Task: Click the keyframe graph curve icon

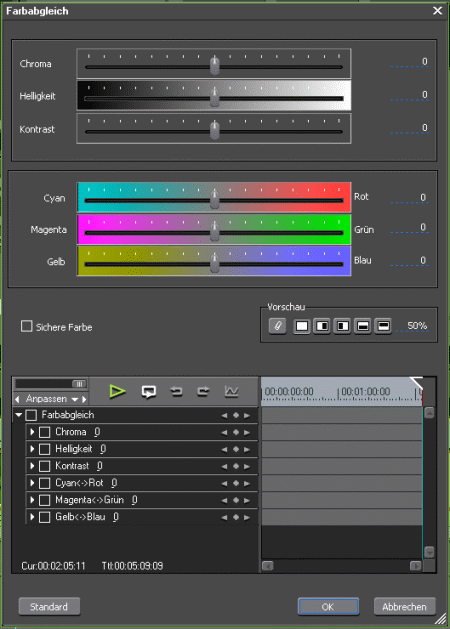Action: [231, 391]
